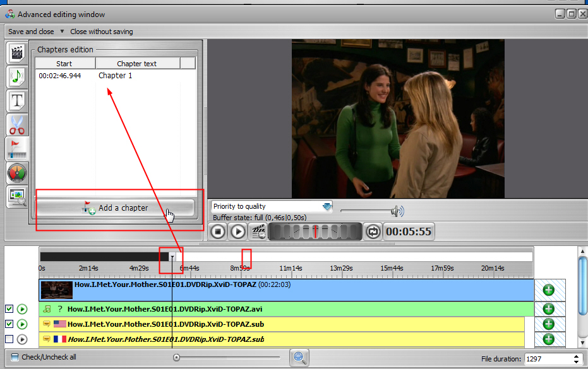The height and width of the screenshot is (369, 588).
Task: Click the 00:05:55 timecode display
Action: tap(409, 231)
